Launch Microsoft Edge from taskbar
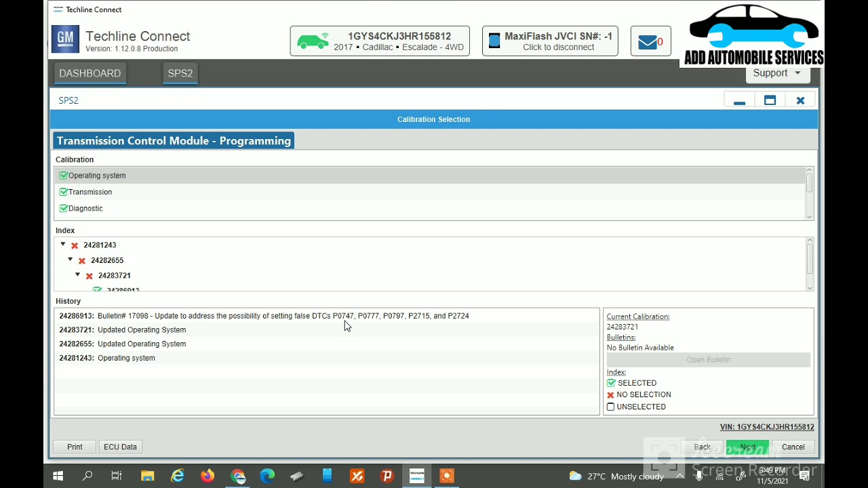Viewport: 868px width, 488px height. 267,476
